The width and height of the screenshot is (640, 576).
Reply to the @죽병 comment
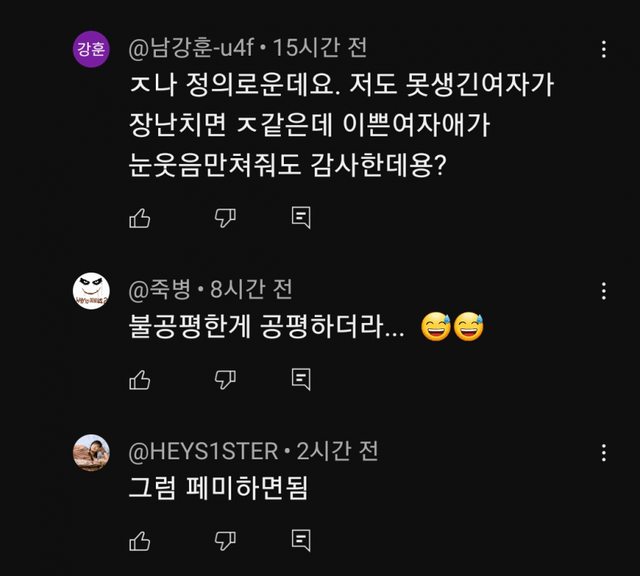point(301,379)
